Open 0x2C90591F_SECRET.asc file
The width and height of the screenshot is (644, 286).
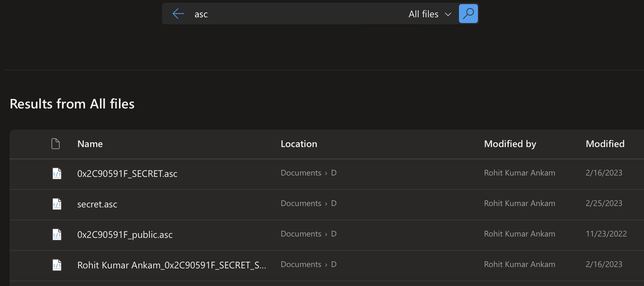click(127, 174)
